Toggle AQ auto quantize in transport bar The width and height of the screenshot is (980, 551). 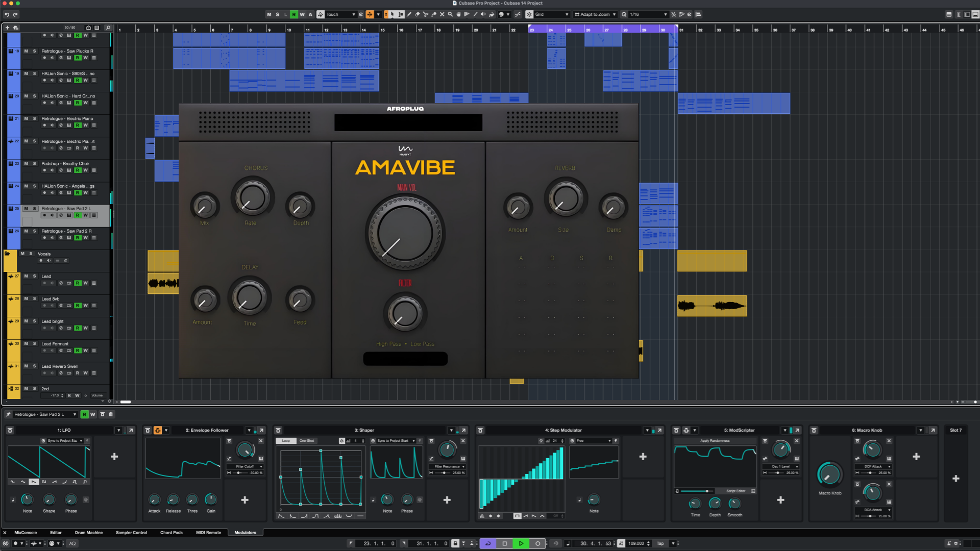(x=72, y=543)
